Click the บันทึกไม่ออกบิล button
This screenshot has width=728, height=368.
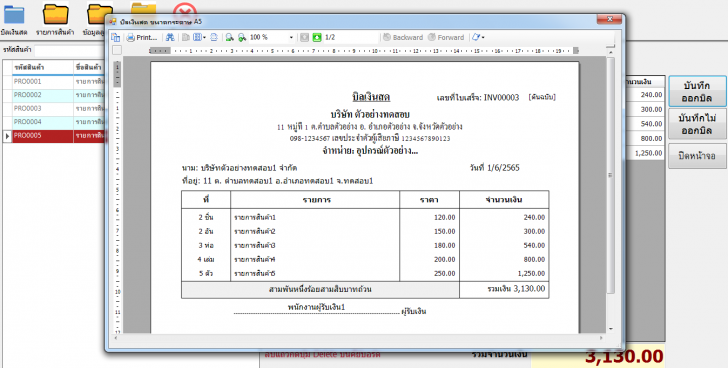pos(697,124)
